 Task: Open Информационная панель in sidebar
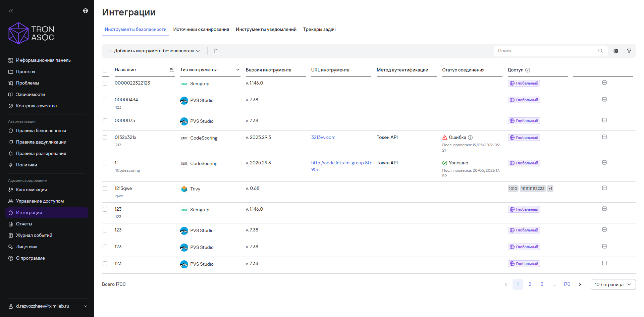(43, 60)
